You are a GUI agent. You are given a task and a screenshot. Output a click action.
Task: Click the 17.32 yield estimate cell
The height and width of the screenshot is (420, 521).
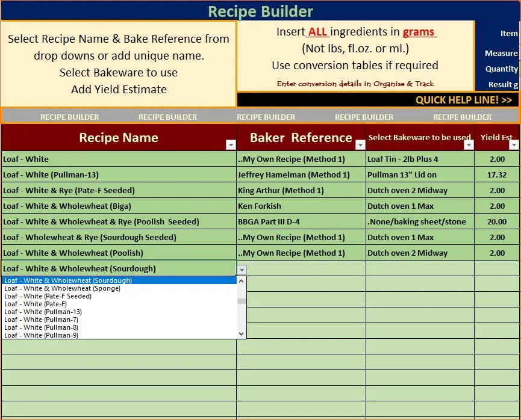coord(496,174)
